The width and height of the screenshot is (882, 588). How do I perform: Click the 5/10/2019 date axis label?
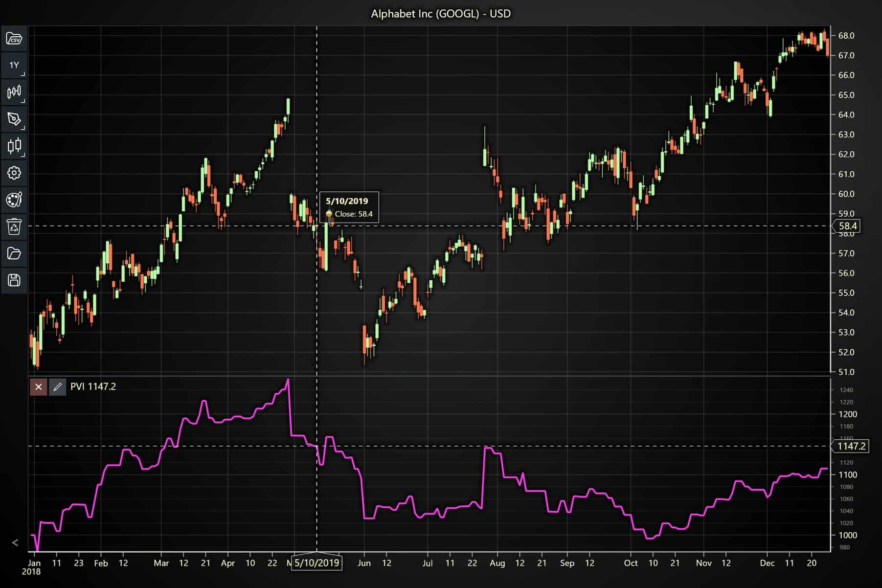[317, 563]
